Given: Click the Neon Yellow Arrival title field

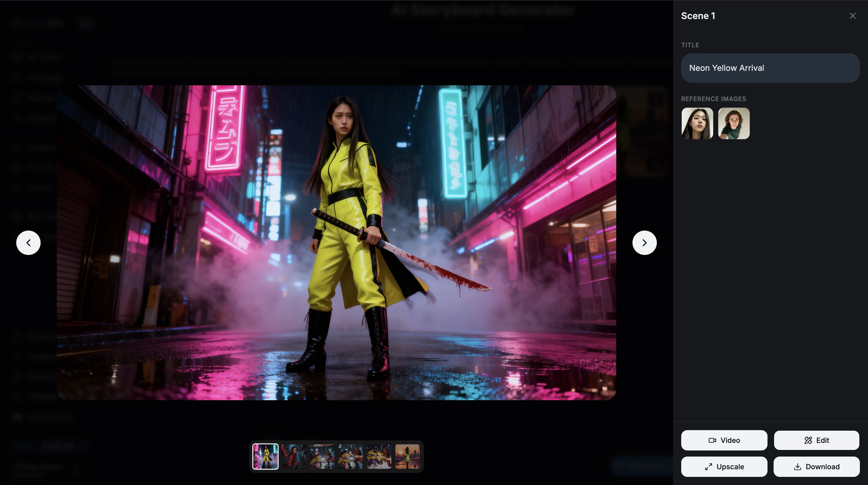Looking at the screenshot, I should tap(770, 68).
